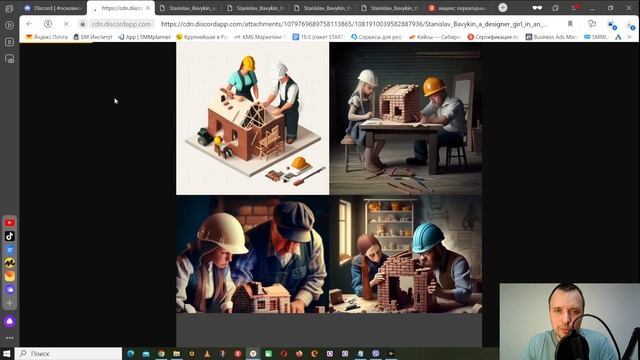Open the green spreadsheet taskbar app

(269, 353)
